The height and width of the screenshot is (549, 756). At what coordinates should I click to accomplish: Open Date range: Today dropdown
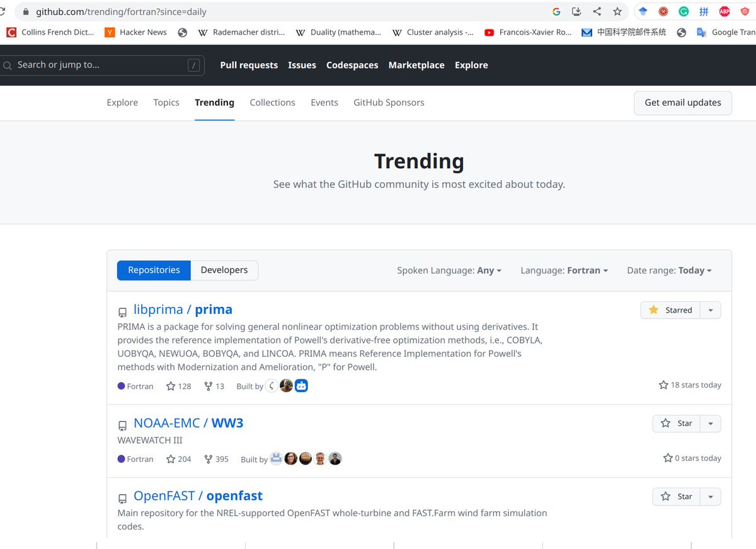[x=669, y=270]
